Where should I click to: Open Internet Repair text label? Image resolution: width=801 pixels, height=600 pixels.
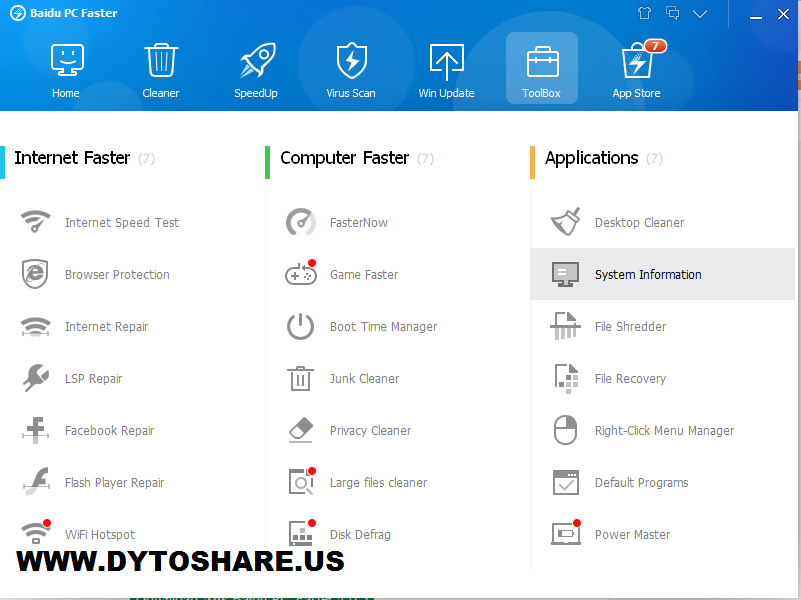(x=106, y=327)
